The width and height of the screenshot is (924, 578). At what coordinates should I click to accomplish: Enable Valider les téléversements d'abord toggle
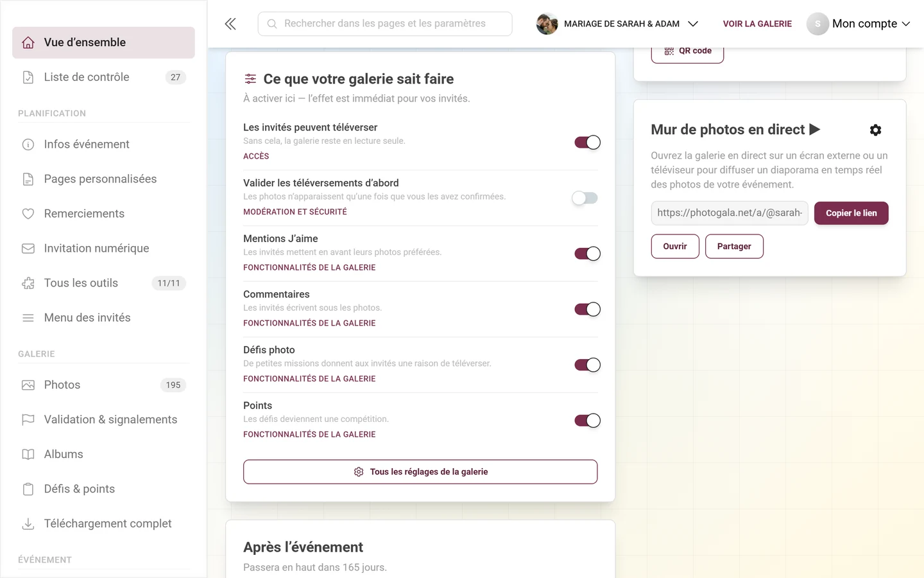pos(585,198)
